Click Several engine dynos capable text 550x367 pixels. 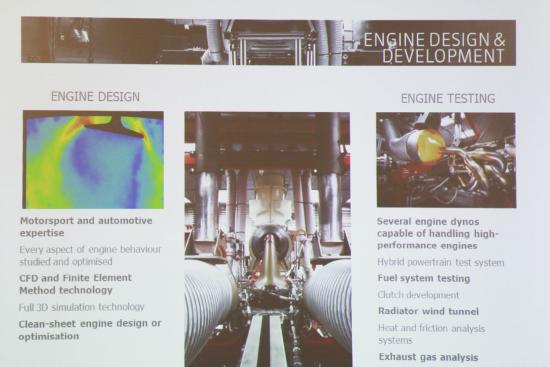438,233
